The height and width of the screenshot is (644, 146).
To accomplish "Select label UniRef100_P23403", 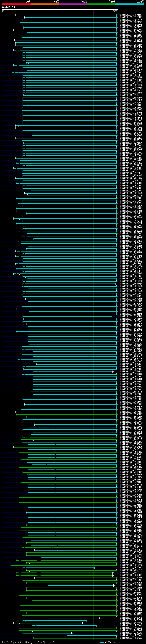I will (131, 113).
